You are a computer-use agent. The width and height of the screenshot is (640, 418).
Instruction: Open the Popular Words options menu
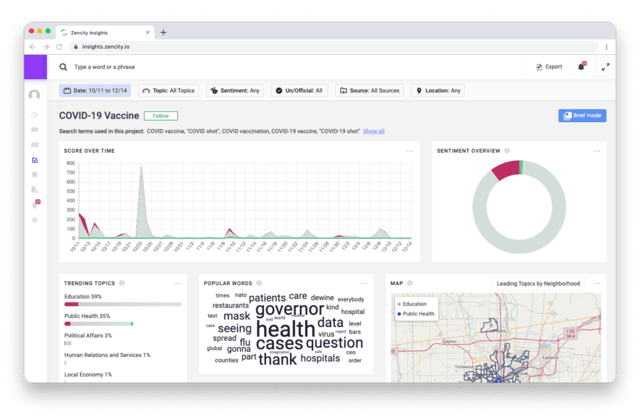364,283
